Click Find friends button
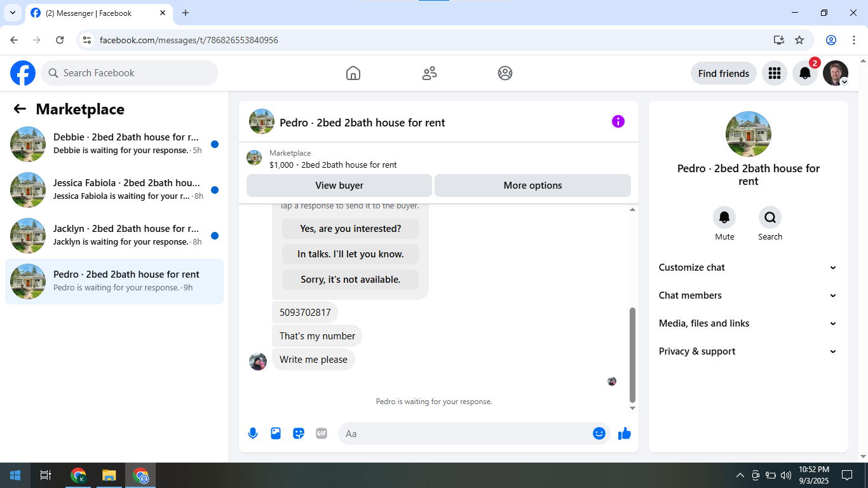The width and height of the screenshot is (868, 488). coord(724,73)
